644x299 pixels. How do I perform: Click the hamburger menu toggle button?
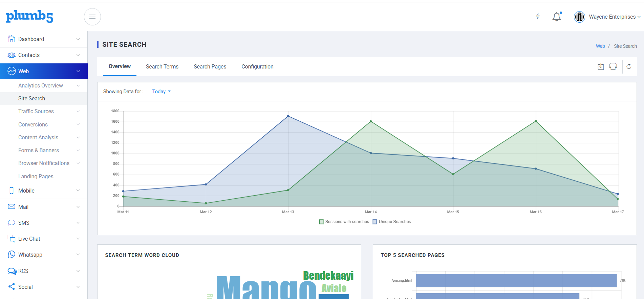[92, 17]
